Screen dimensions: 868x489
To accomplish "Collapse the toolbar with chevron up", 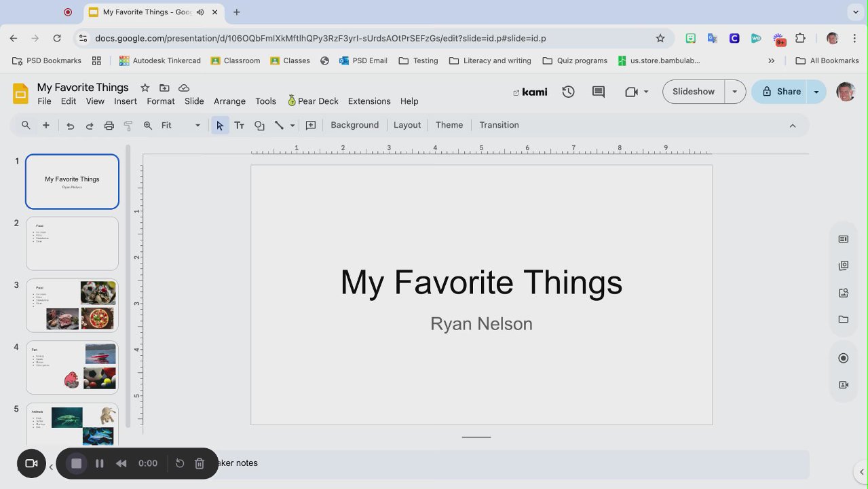I will pyautogui.click(x=793, y=125).
